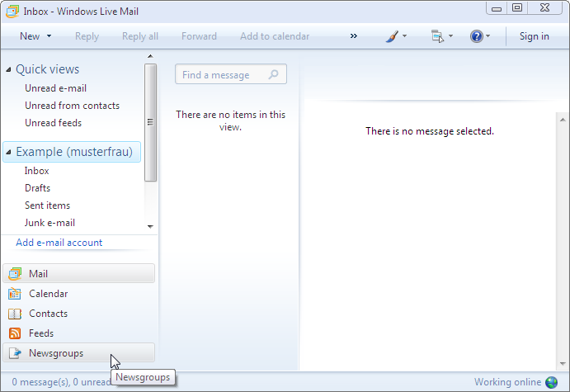Open the Feeds RSS icon
Viewport: 570px width, 392px height.
pos(15,333)
